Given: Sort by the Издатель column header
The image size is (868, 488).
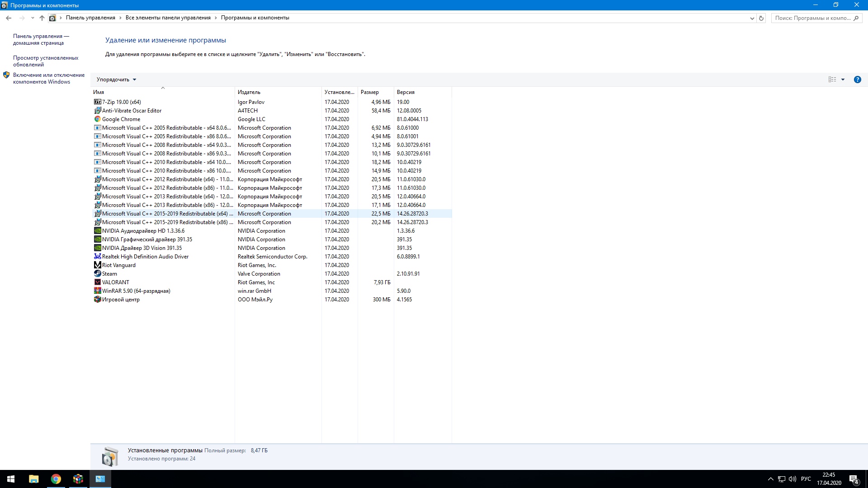Looking at the screenshot, I should pyautogui.click(x=278, y=92).
